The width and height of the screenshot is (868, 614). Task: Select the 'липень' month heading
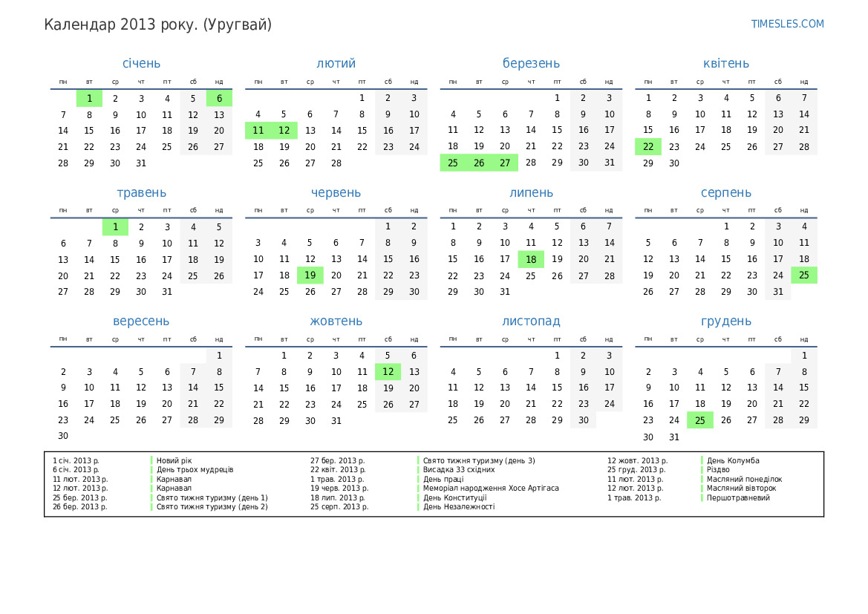coord(531,193)
